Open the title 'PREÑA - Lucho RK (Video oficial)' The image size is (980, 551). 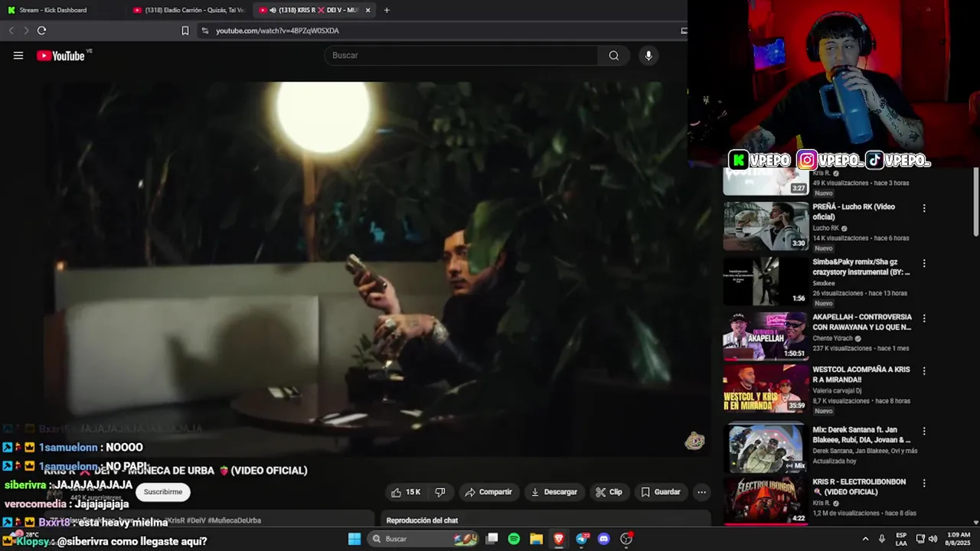[854, 212]
